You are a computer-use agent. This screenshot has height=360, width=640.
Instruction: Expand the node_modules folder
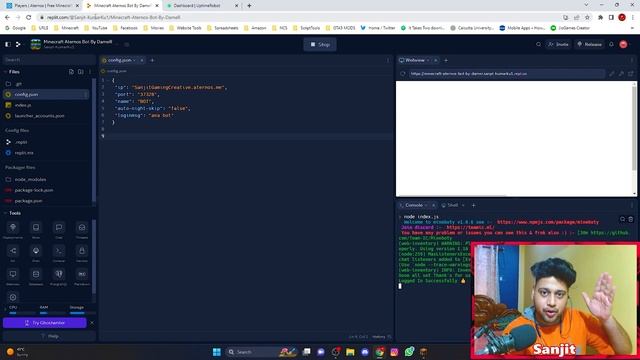46,179
